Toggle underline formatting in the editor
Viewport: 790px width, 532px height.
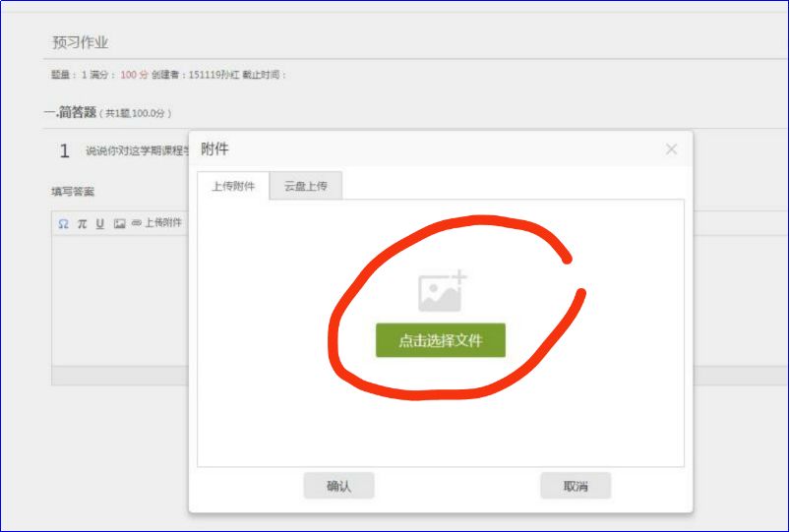coord(100,223)
